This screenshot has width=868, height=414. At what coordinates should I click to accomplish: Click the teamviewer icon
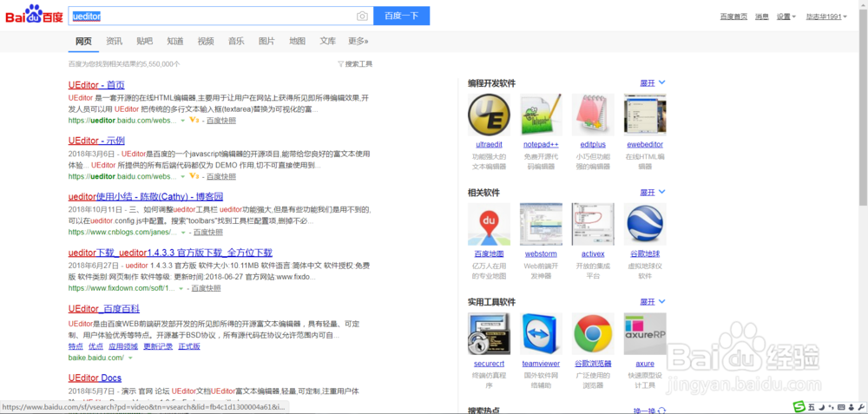(541, 334)
